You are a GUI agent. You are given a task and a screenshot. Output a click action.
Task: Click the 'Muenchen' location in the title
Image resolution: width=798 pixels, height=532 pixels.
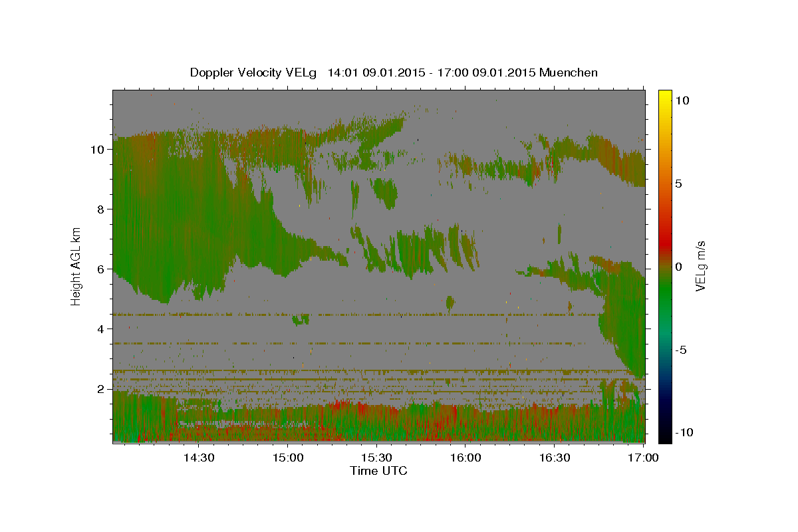coord(569,72)
